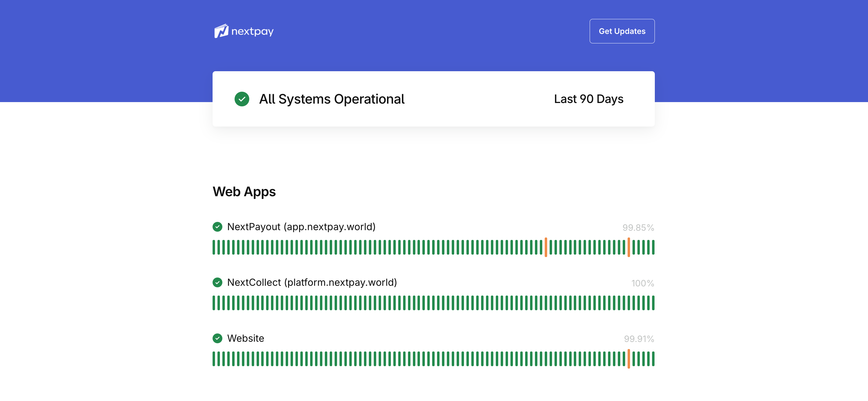Select the orange incident bar in Website timeline
Screen dimensions: 868x401
(x=629, y=359)
